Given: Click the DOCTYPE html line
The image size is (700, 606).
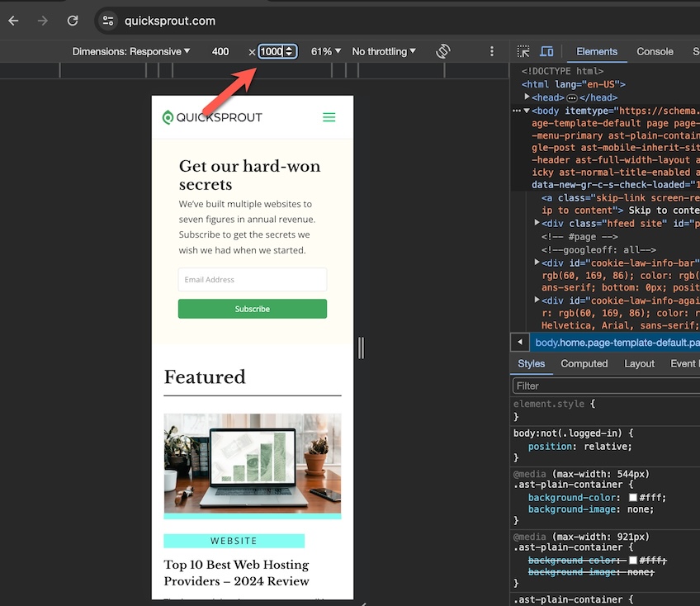Looking at the screenshot, I should click(562, 71).
